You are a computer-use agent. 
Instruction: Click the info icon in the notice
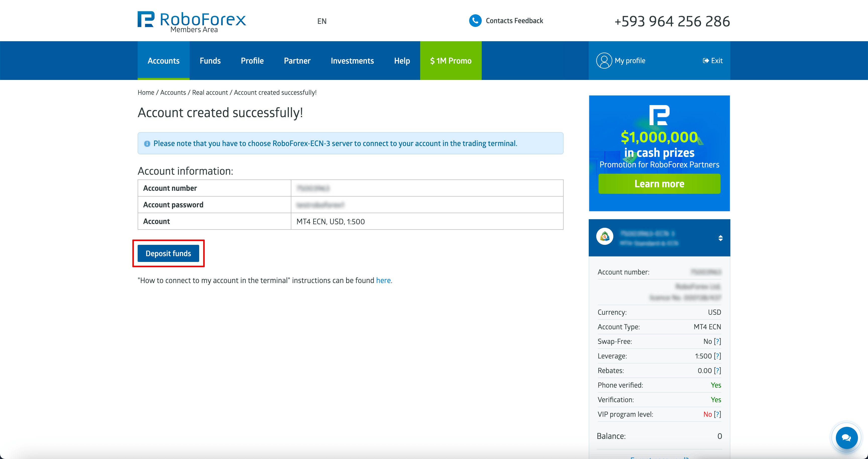[x=147, y=144]
